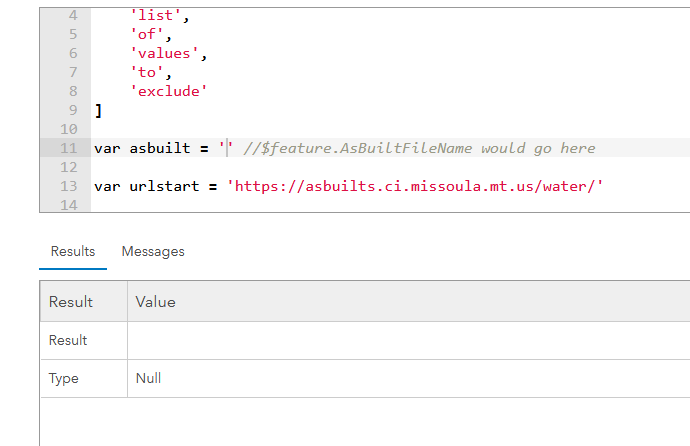Select the Null type value cell
This screenshot has width=690, height=446.
tap(409, 378)
